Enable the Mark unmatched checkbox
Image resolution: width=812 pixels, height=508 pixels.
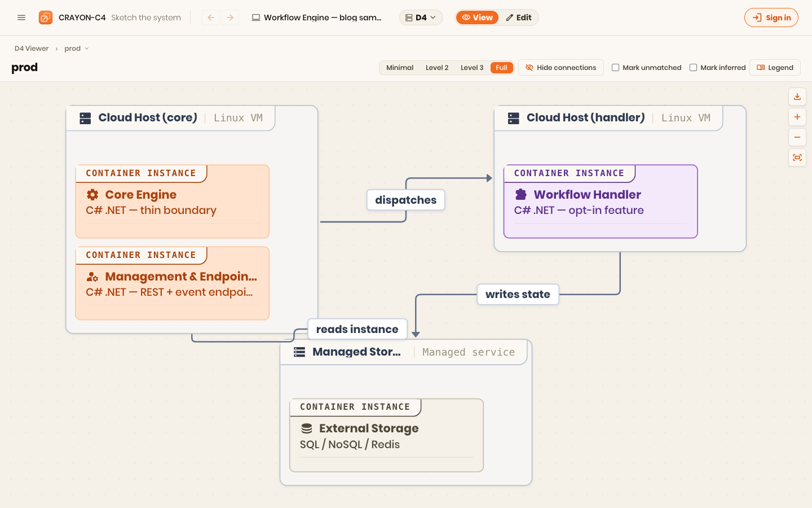(x=616, y=68)
